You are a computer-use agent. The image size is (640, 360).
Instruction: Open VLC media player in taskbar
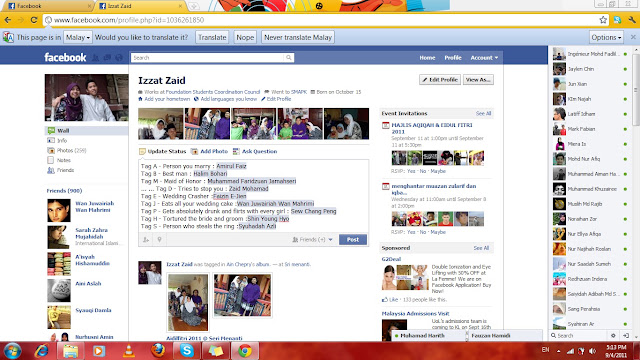coord(129,351)
